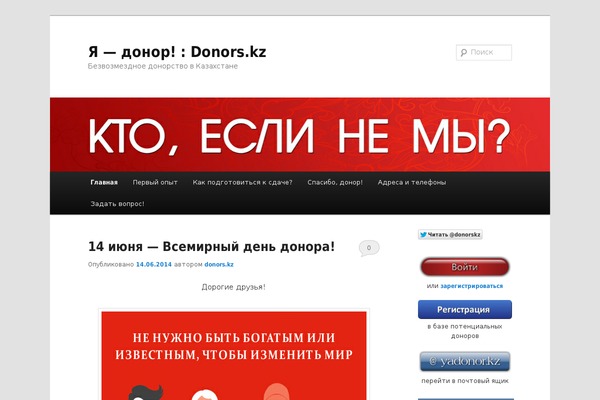Click the red Войти button
Image resolution: width=600 pixels, height=400 pixels.
coord(465,267)
